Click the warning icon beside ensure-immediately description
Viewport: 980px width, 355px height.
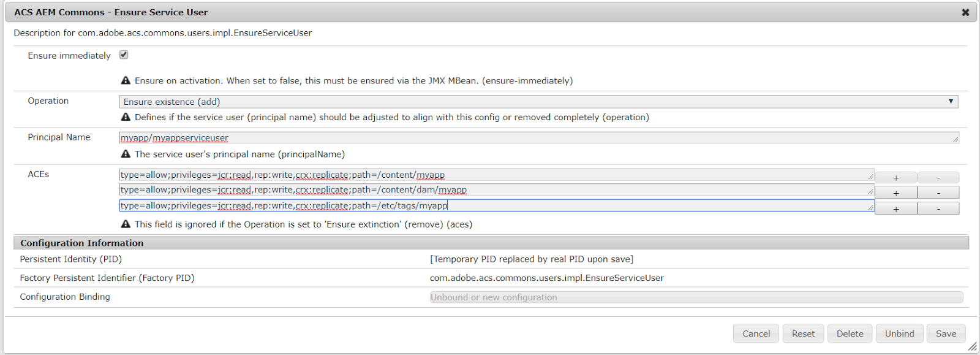pos(126,80)
